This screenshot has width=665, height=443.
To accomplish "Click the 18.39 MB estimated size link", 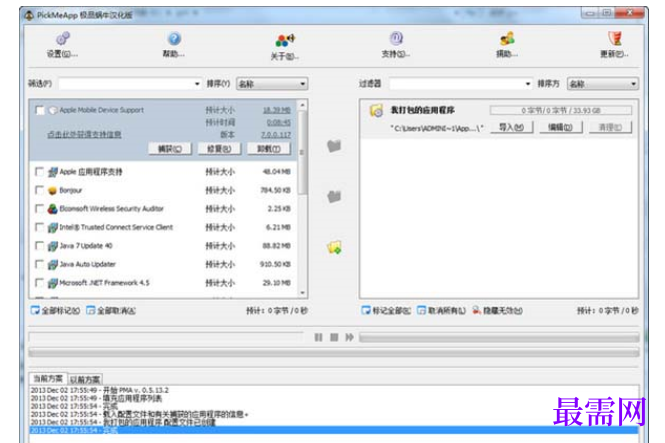I will pyautogui.click(x=277, y=110).
